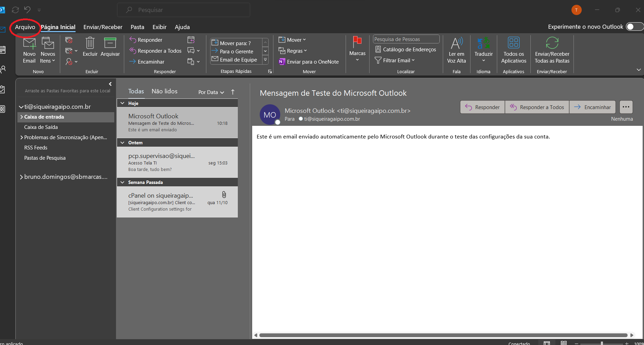Open the Ajuda ribbon tab
Screen dimensions: 644x345
(x=182, y=27)
